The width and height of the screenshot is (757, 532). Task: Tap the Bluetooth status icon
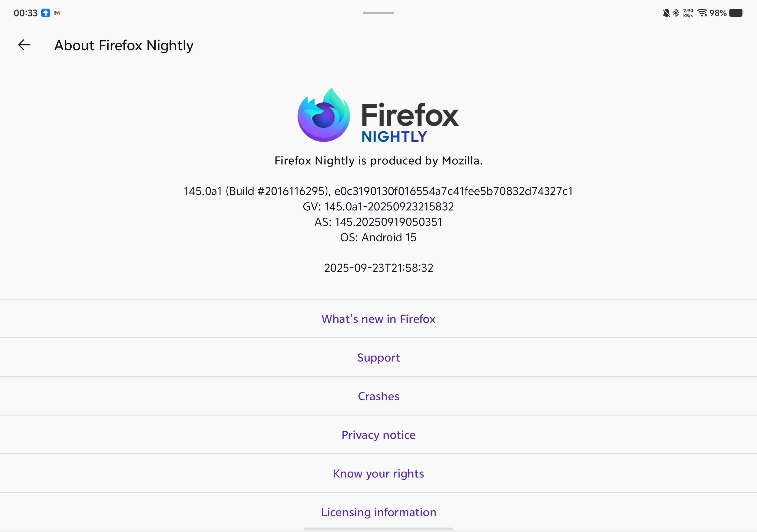click(x=676, y=13)
